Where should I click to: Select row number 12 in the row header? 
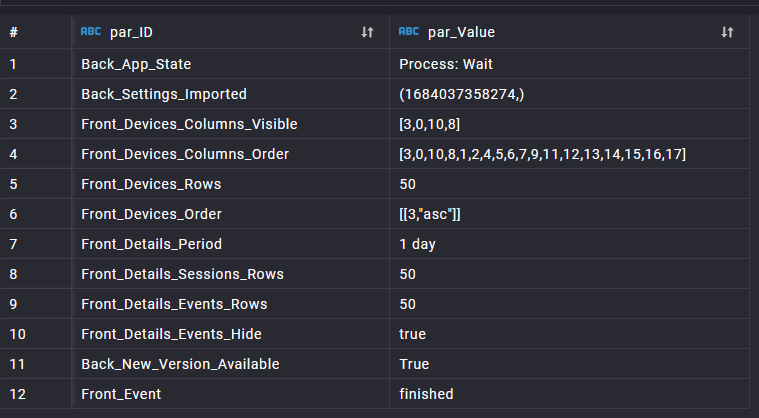point(15,394)
